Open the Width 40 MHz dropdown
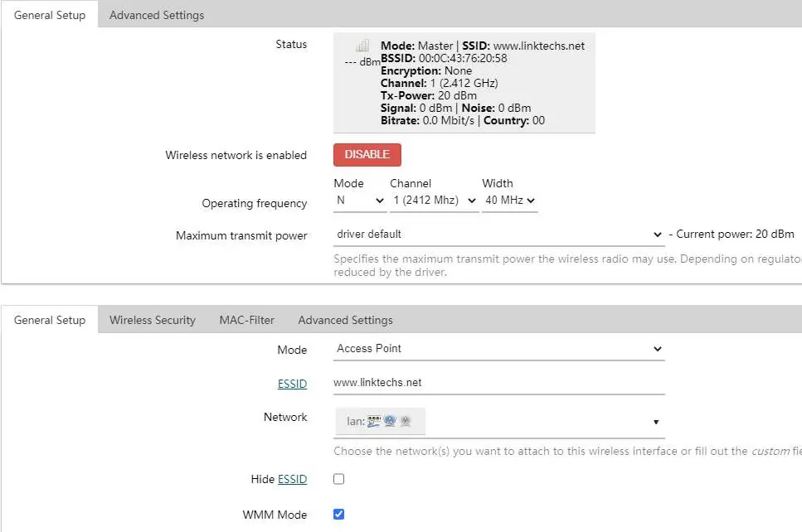Screen dimensions: 802x532 pyautogui.click(x=510, y=201)
